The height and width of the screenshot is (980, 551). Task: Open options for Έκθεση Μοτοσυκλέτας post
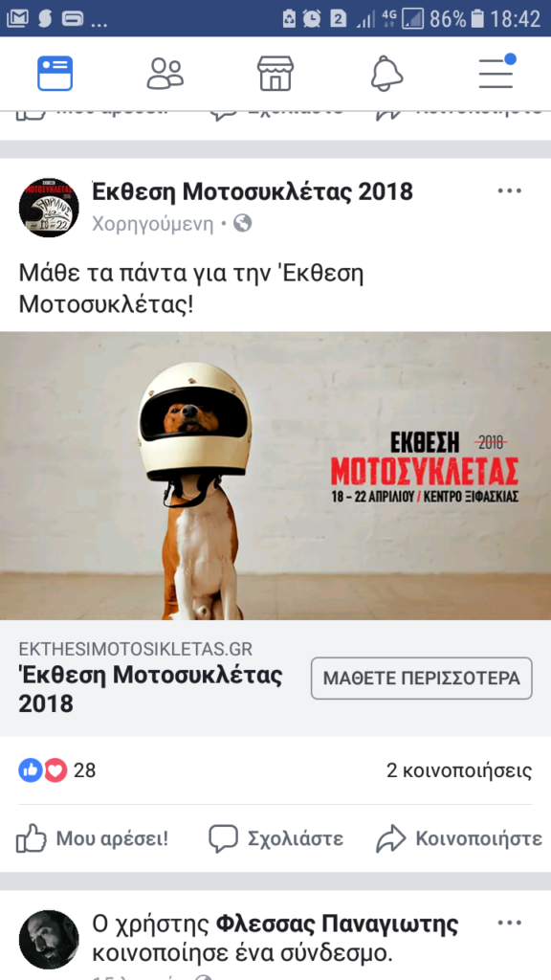pos(510,190)
